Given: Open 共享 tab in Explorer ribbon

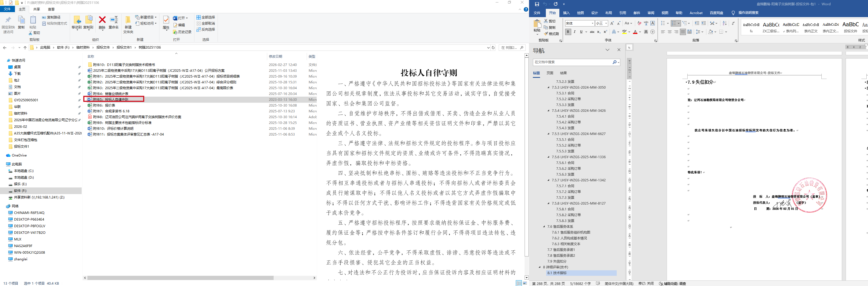Looking at the screenshot, I should coord(36,9).
